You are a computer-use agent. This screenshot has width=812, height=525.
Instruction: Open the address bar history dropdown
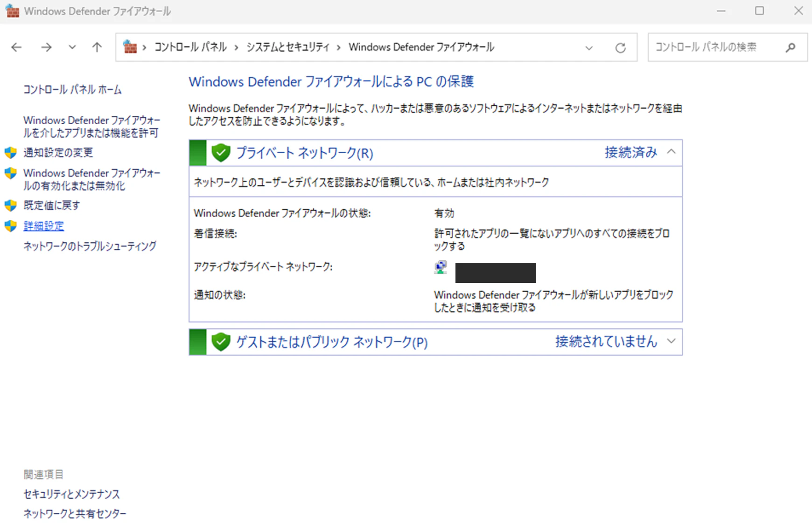coord(589,48)
